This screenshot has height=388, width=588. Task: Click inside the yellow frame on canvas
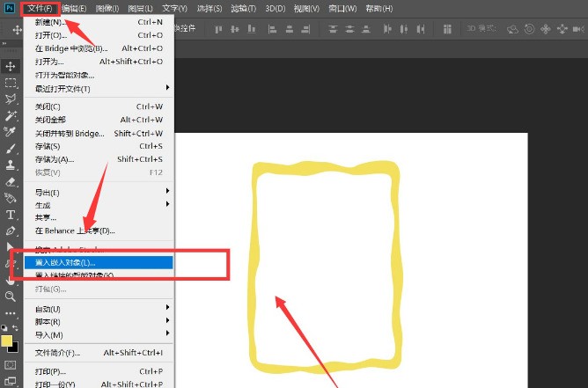point(325,268)
